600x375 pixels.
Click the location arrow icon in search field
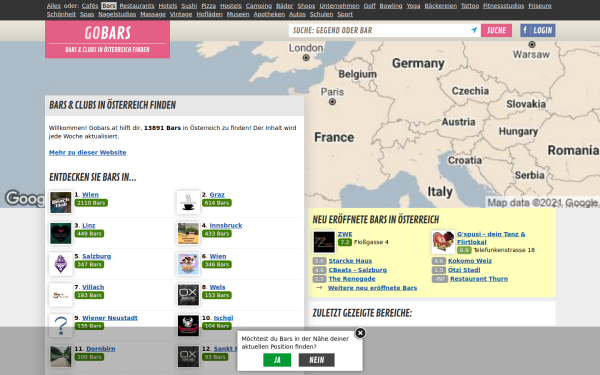pos(474,30)
